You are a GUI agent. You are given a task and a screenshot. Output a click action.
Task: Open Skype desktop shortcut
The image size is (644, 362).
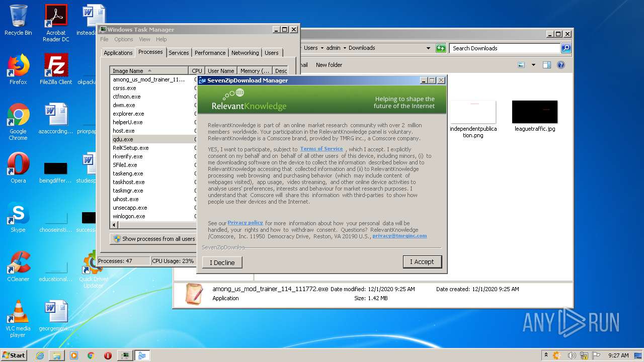[18, 217]
